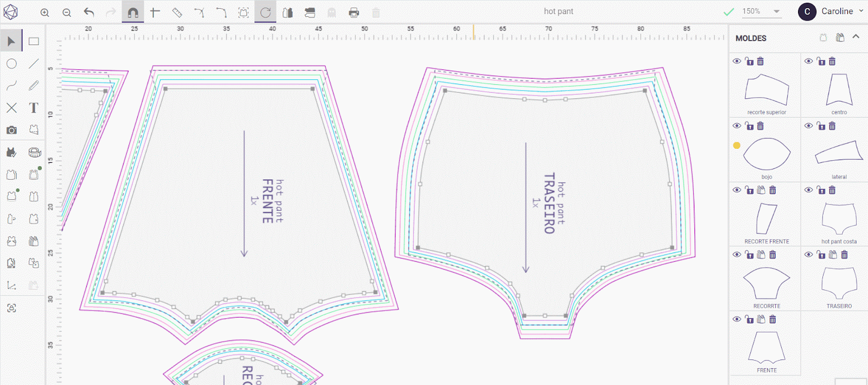Choose the Text tool
Image resolution: width=868 pixels, height=385 pixels.
[34, 108]
